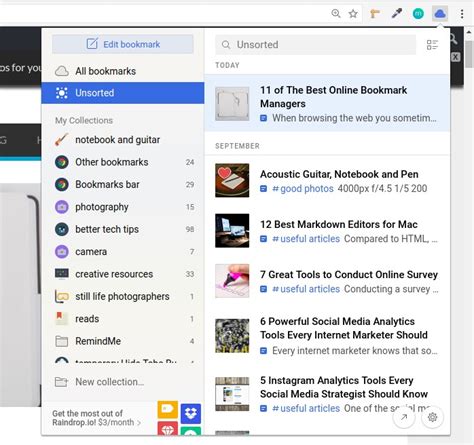Click the folder icon beside RemindMe

pyautogui.click(x=62, y=341)
